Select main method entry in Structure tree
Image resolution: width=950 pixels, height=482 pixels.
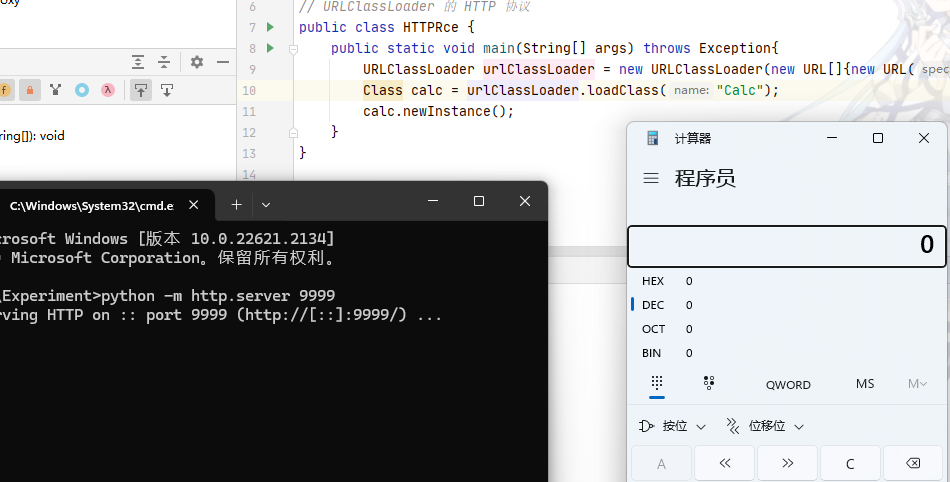pos(32,136)
